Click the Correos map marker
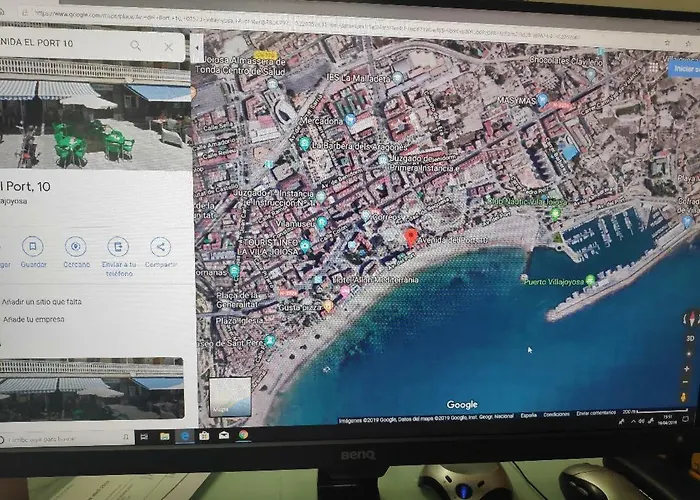This screenshot has width=700, height=500. 366,216
